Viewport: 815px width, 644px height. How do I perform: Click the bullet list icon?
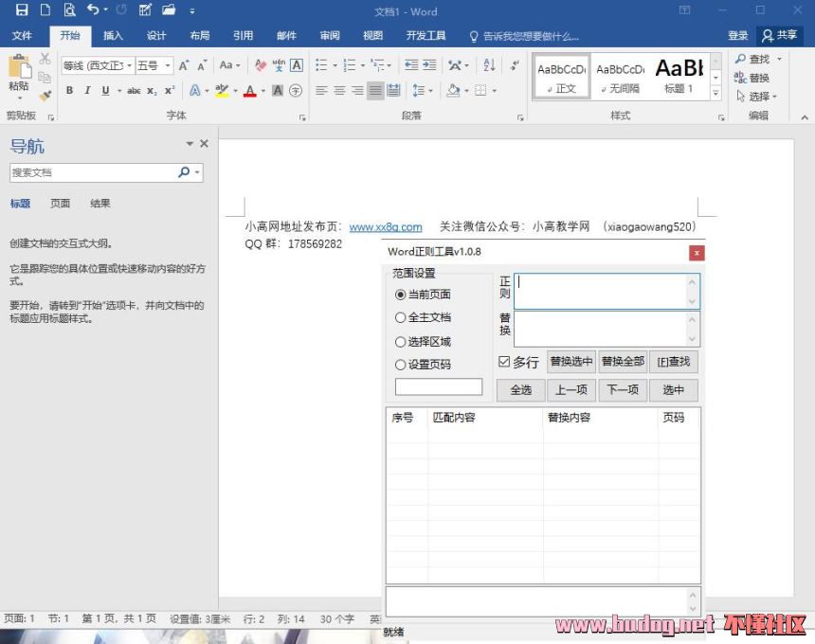click(x=322, y=65)
